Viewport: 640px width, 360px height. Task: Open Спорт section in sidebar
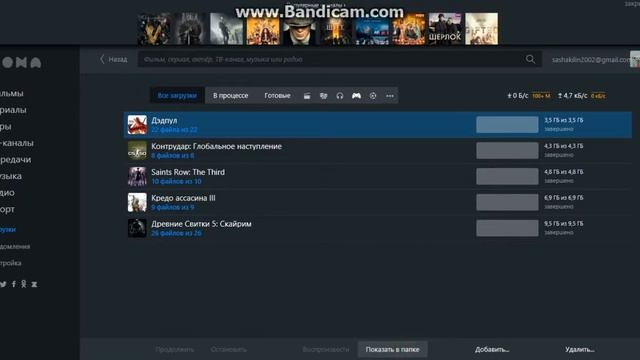7,209
